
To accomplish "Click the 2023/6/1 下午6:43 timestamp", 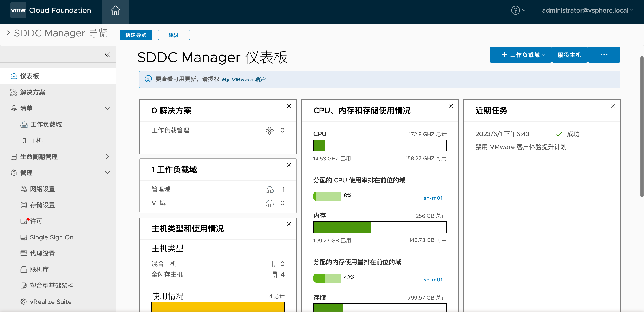I will coord(502,134).
